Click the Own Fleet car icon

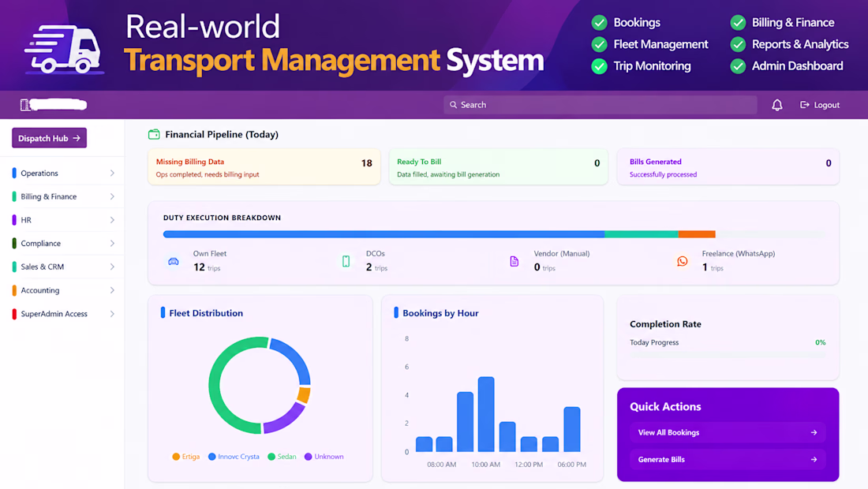click(x=174, y=261)
